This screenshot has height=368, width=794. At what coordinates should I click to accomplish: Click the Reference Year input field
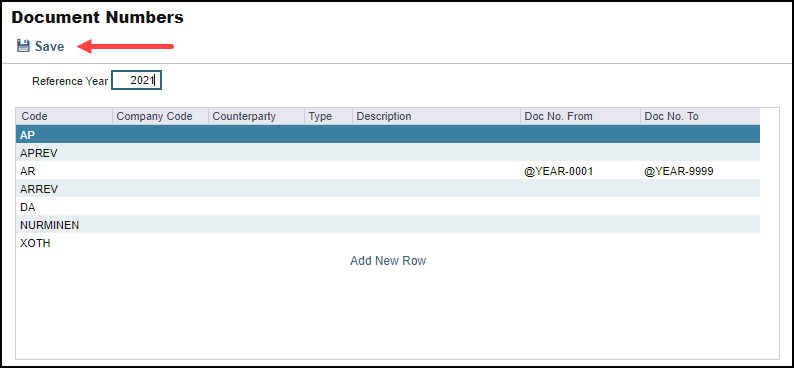(x=136, y=80)
